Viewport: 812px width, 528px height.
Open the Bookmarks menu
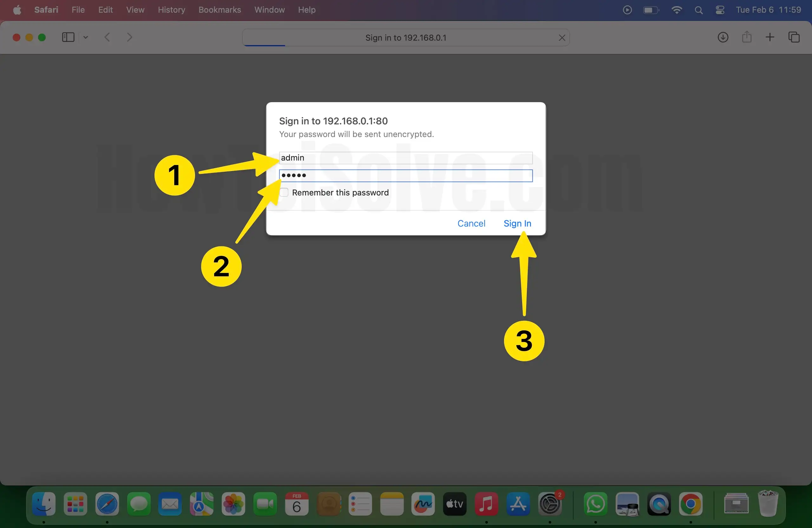click(x=219, y=10)
